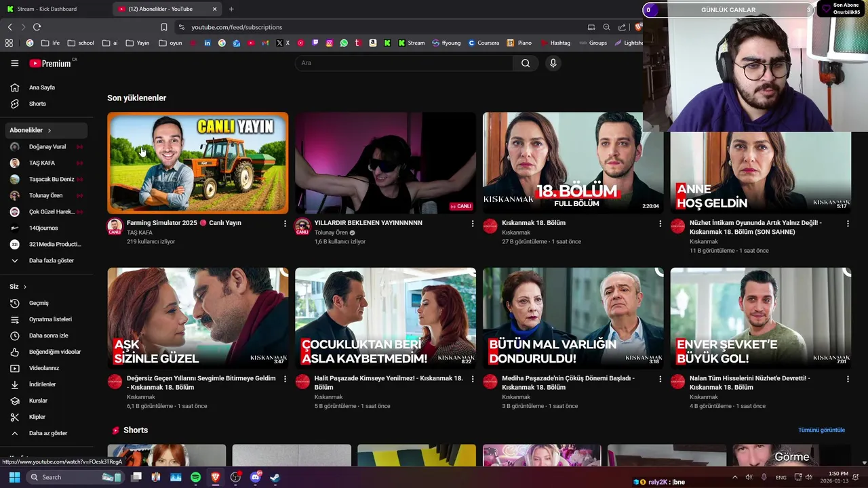Show hidden system tray icons
The height and width of the screenshot is (488, 868).
(x=734, y=477)
